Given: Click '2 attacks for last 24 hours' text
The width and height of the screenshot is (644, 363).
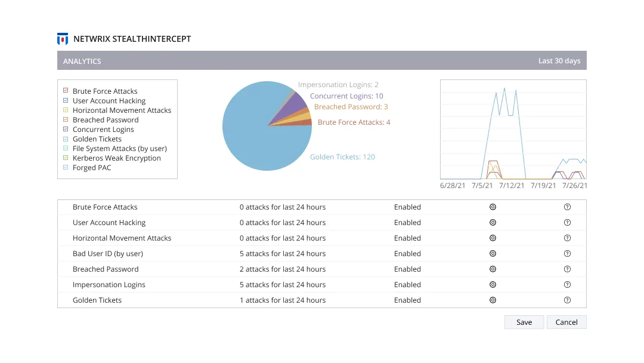Looking at the screenshot, I should (283, 269).
